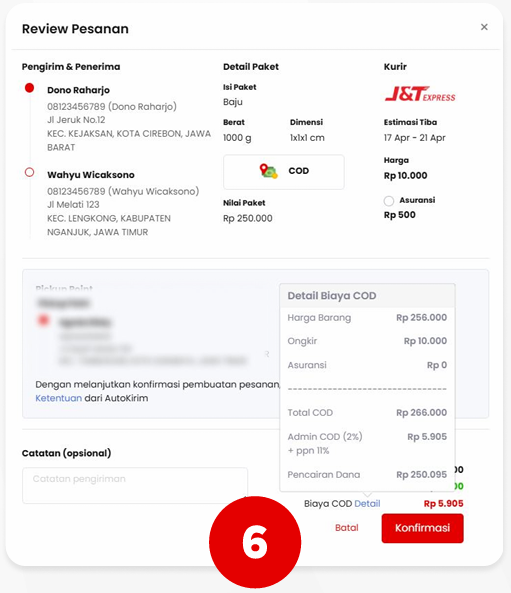This screenshot has height=593, width=511.
Task: Click the J&T Express courier logo
Action: tap(420, 93)
